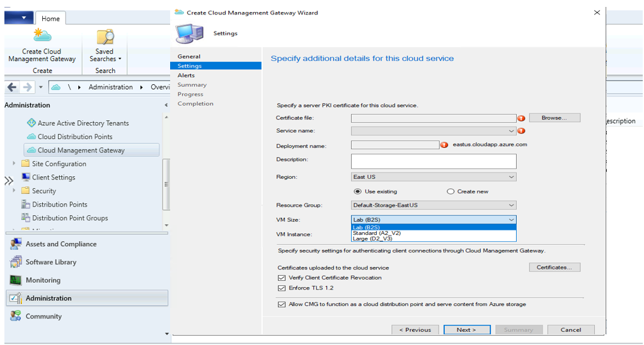Click the Certificates... button
Screen dimensions: 644x345
tap(555, 267)
